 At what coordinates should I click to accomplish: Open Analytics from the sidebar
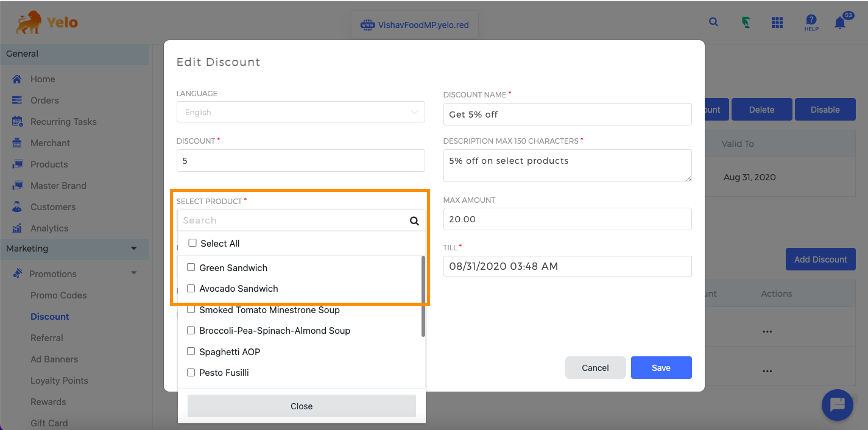49,228
